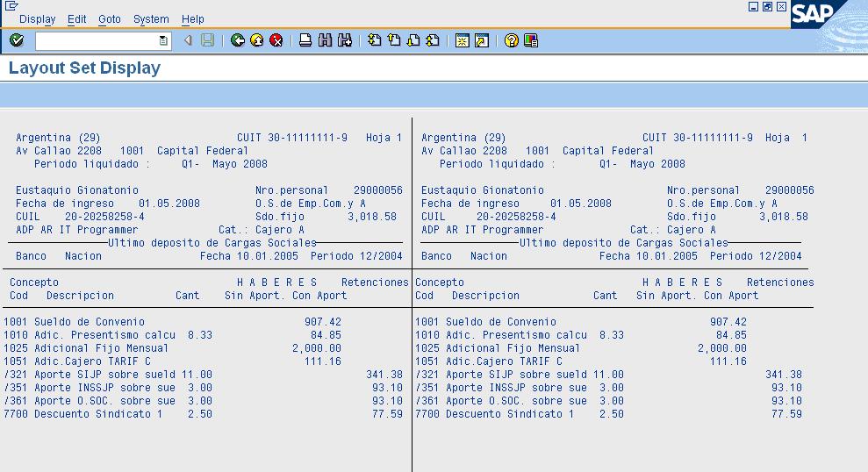
Task: Collapse the command field with the arrow
Action: pos(188,40)
